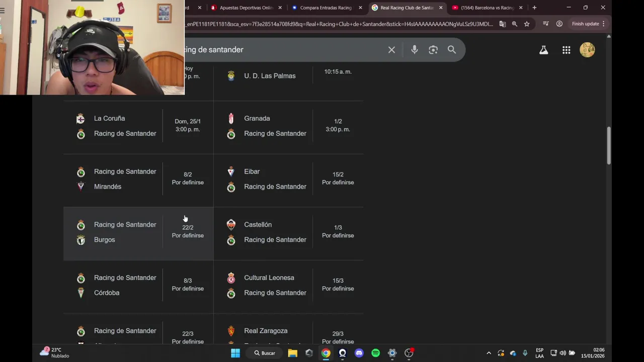Open a new browser tab
This screenshot has width=644, height=362.
point(534,8)
